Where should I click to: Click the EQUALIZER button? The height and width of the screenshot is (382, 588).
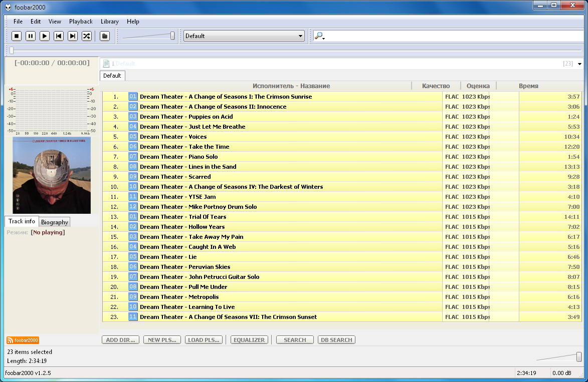[249, 340]
